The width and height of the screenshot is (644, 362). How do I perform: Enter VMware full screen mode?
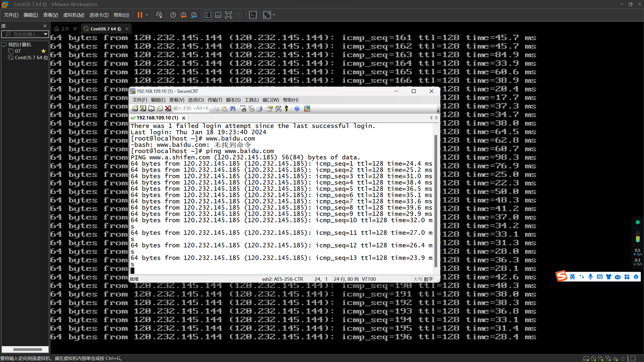228,15
